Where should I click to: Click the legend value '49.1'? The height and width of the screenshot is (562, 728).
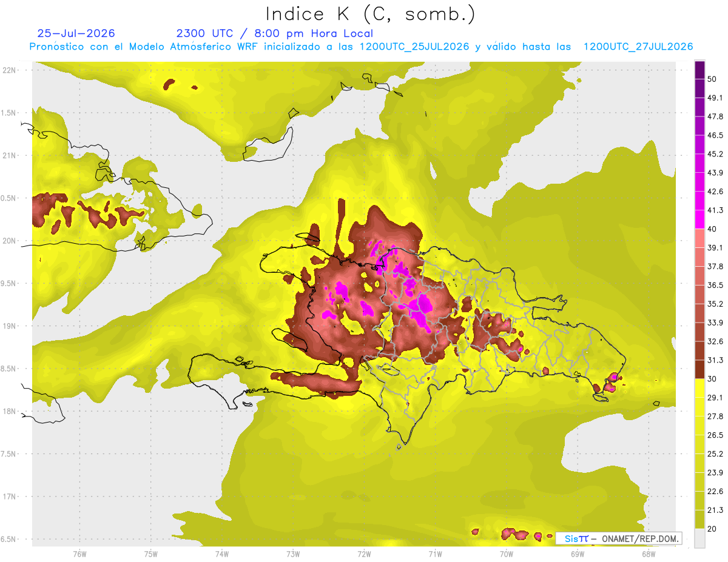coord(715,98)
